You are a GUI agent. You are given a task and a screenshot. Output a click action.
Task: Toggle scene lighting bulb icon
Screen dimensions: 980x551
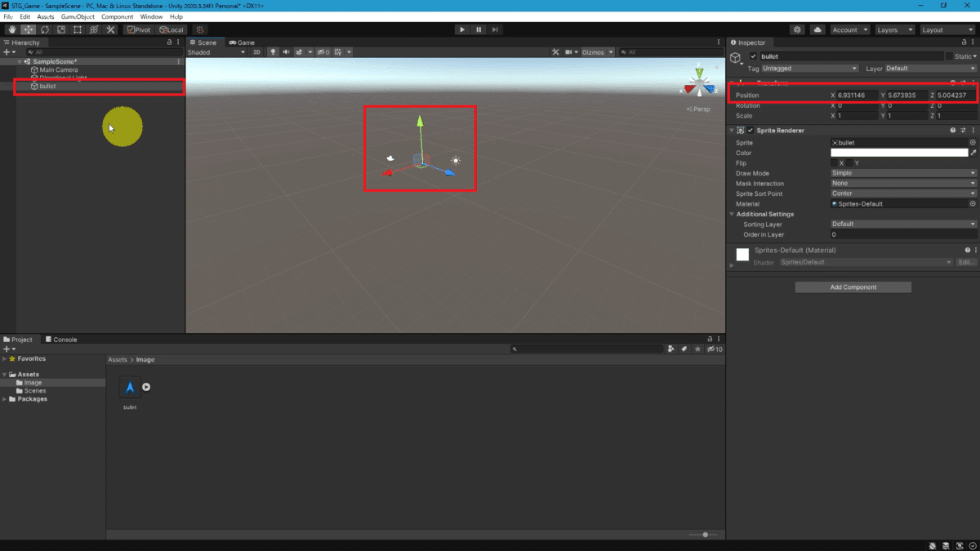click(x=274, y=52)
